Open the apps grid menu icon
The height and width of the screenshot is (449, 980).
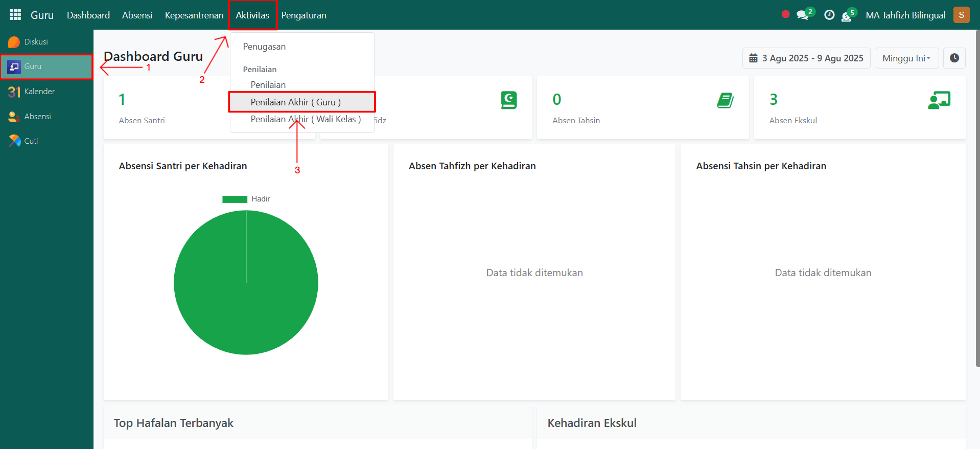point(15,15)
